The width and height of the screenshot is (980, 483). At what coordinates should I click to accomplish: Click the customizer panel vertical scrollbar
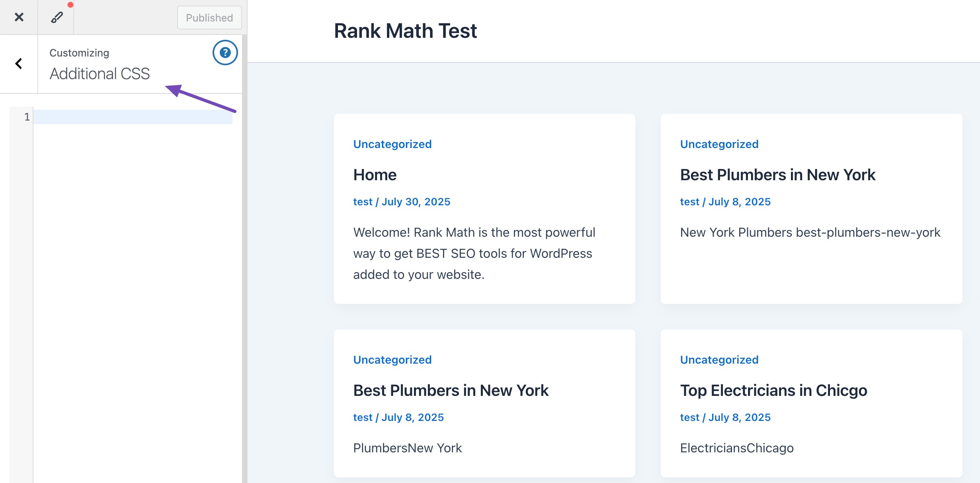(244, 259)
